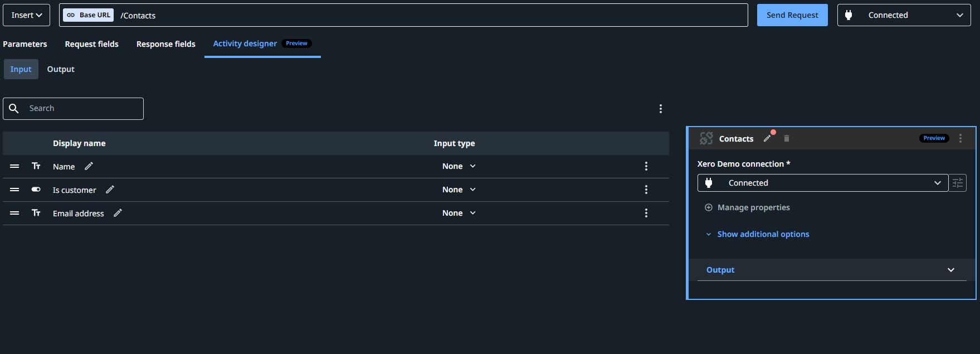
Task: Click the Email address field label
Action: point(79,214)
